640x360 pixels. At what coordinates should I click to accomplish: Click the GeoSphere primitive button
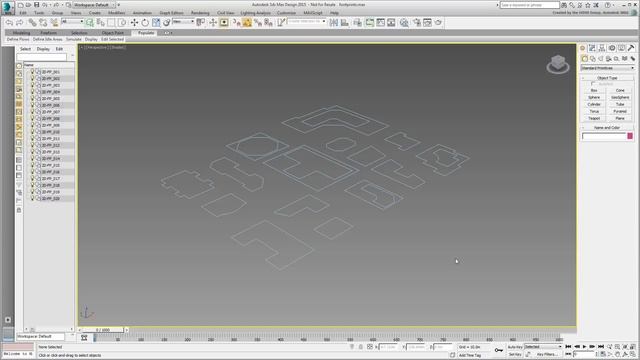(620, 97)
